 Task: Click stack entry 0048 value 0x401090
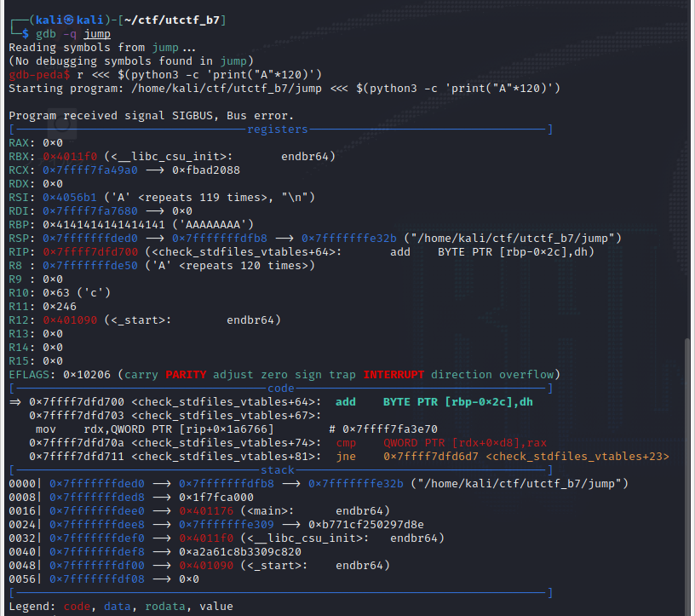(206, 566)
